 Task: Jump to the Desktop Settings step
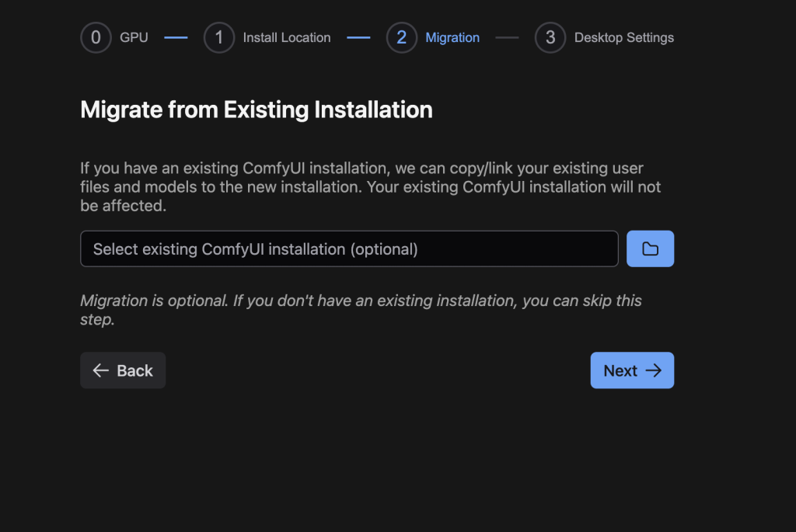(x=623, y=37)
